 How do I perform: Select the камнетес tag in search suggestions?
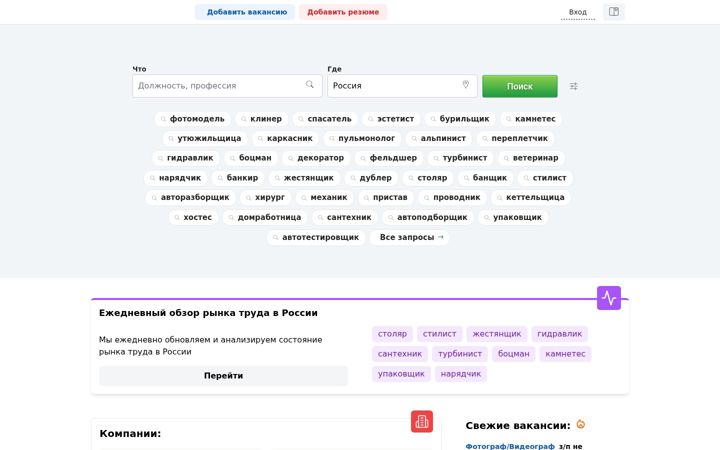point(531,119)
